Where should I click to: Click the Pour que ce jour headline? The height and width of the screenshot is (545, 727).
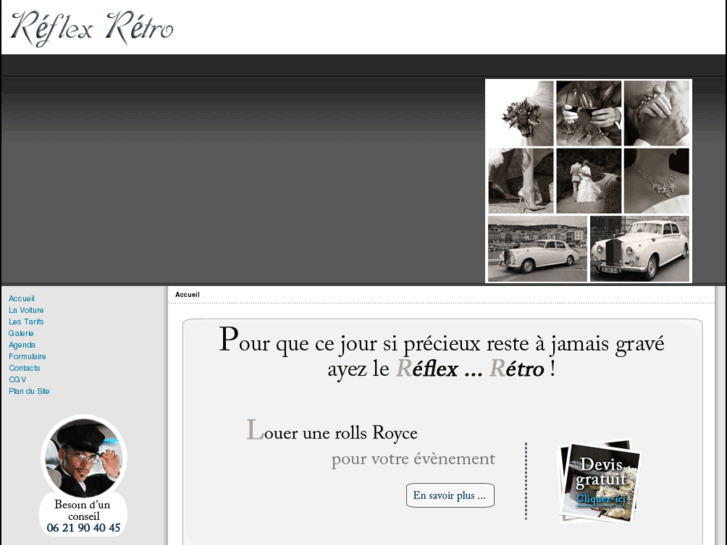tap(441, 353)
